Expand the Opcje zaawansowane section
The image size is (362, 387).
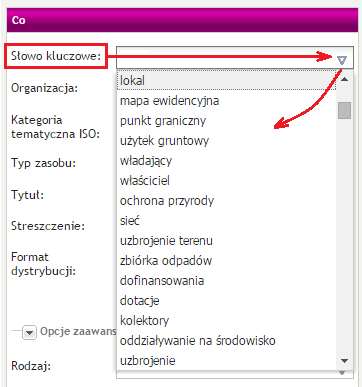pos(29,332)
